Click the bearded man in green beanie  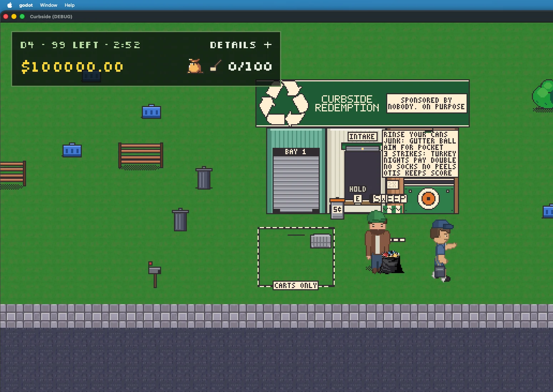pyautogui.click(x=377, y=241)
